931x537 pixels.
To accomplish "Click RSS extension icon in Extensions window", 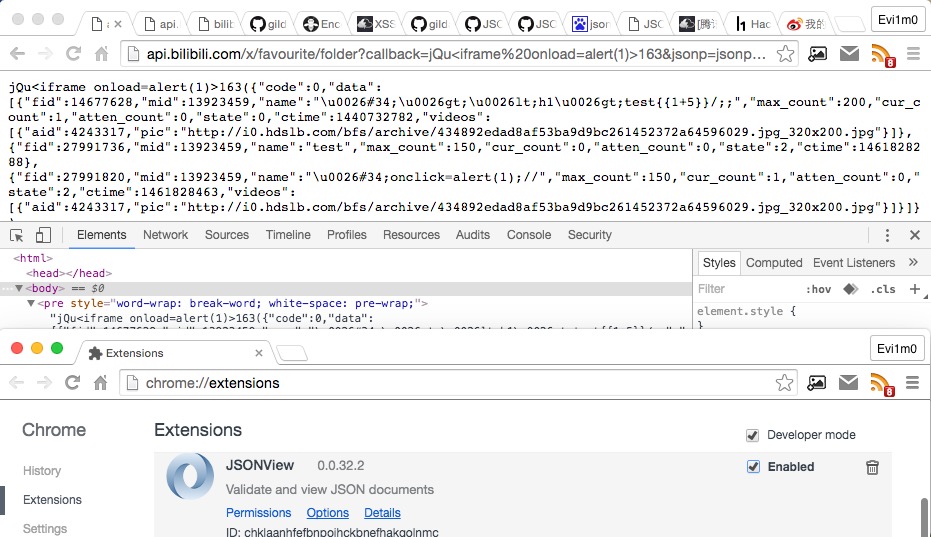I will (882, 384).
